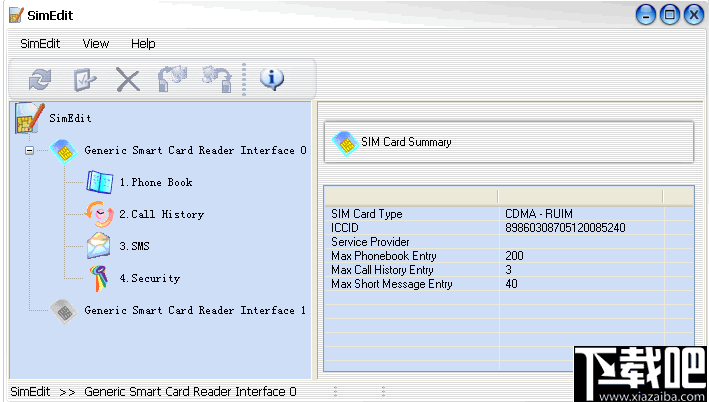Select 4. Security tree item
The image size is (709, 402).
pos(150,278)
